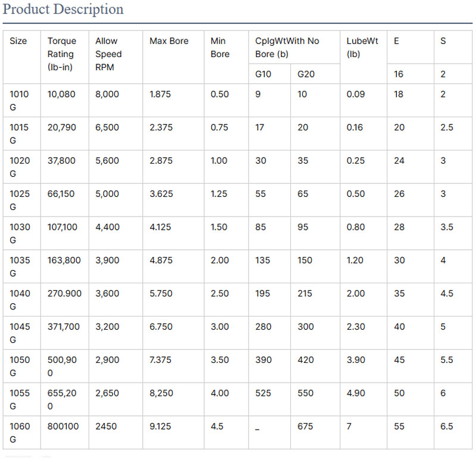
Task: Click the Size column header
Action: (18, 41)
